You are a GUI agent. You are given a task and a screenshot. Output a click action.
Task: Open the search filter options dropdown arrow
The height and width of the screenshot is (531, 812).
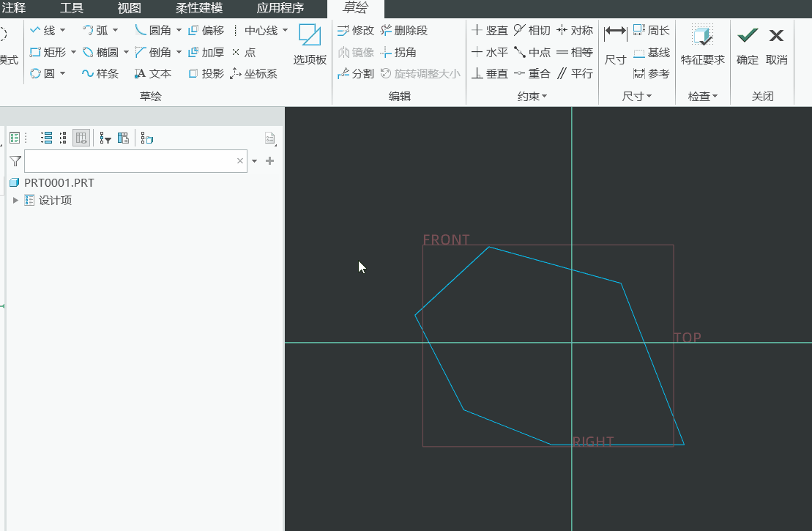[254, 161]
